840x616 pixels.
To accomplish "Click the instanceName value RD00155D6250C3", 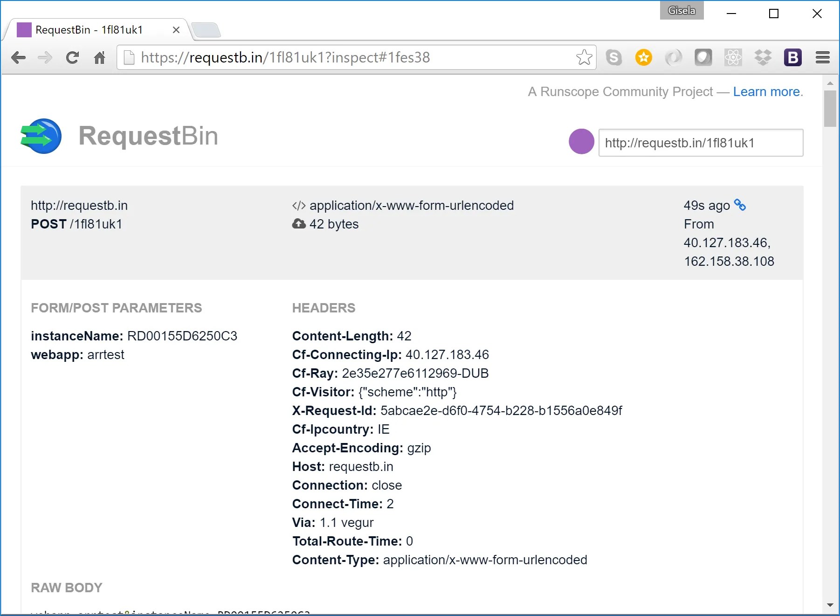I will coord(182,336).
